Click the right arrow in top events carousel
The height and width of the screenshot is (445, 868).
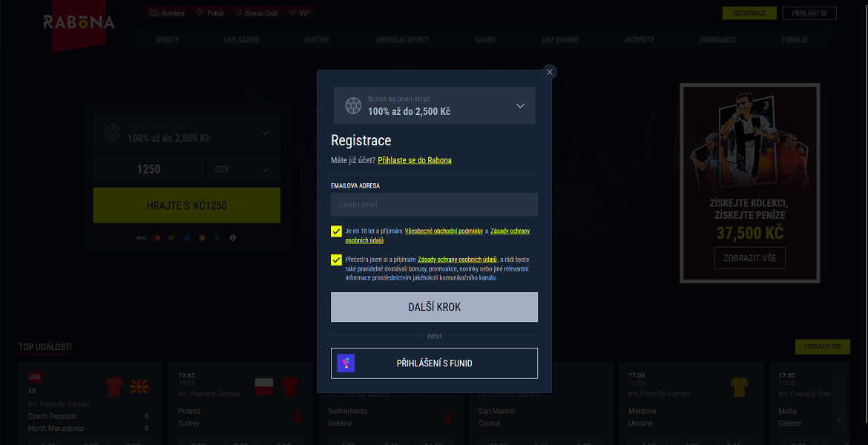point(838,419)
